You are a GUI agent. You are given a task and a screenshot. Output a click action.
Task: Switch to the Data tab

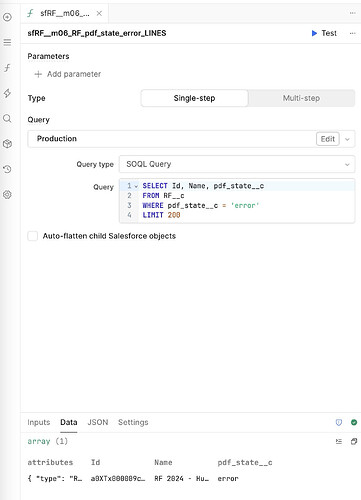point(69,422)
